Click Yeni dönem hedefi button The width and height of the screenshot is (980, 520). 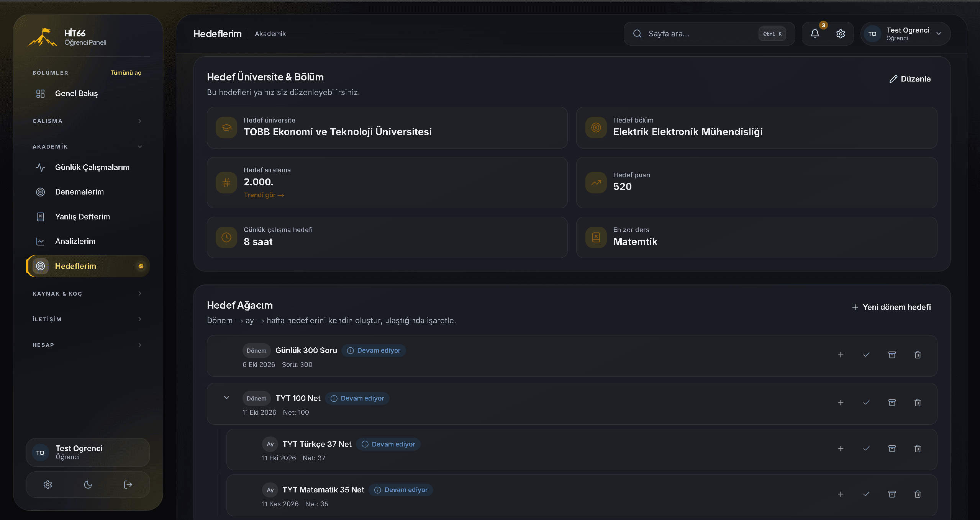pos(891,307)
